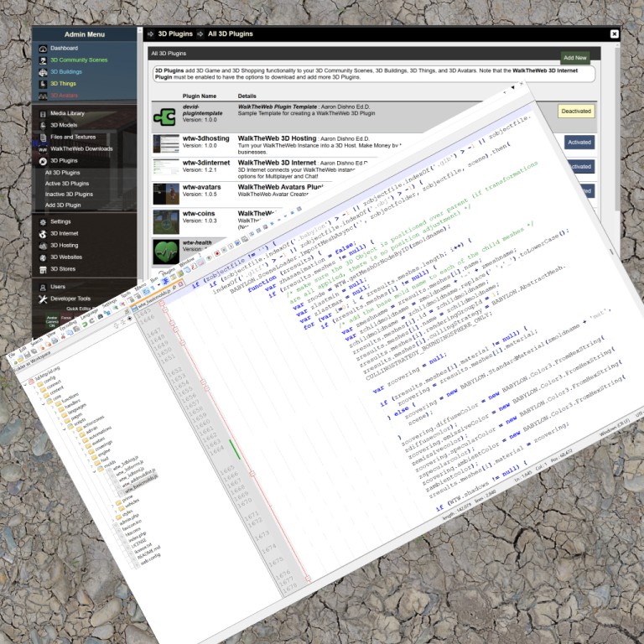The width and height of the screenshot is (644, 644).
Task: Collapse the 3d.http3d.org root in workspace tree
Action: pos(25,384)
